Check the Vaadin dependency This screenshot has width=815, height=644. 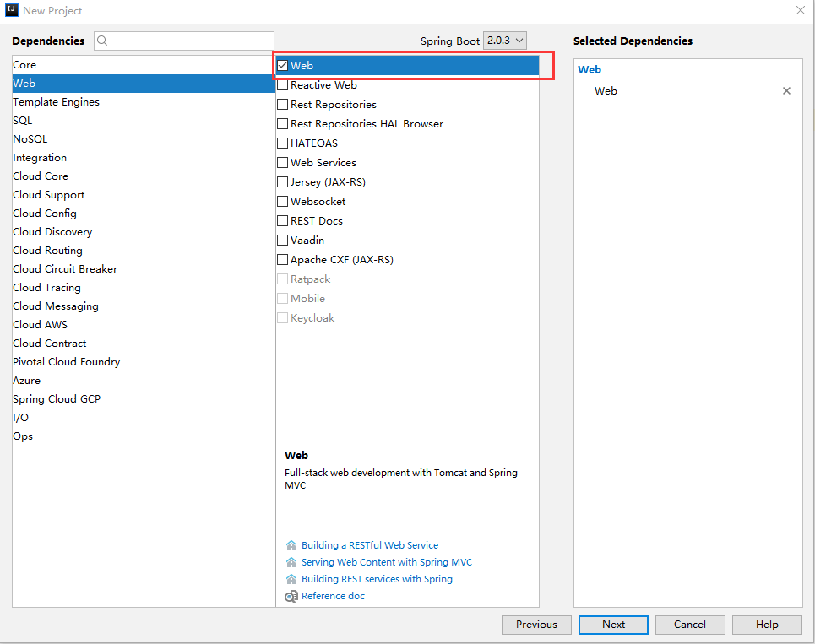point(282,240)
